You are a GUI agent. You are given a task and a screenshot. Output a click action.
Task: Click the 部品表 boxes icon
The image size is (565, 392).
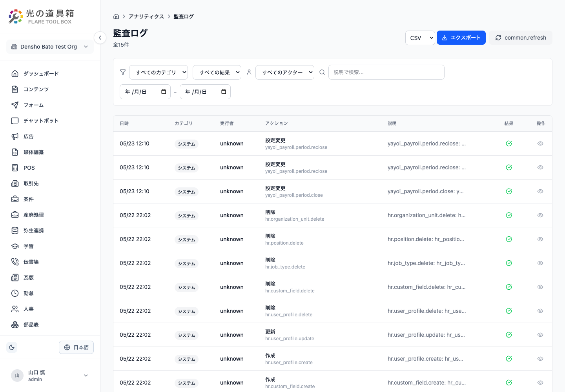15,325
